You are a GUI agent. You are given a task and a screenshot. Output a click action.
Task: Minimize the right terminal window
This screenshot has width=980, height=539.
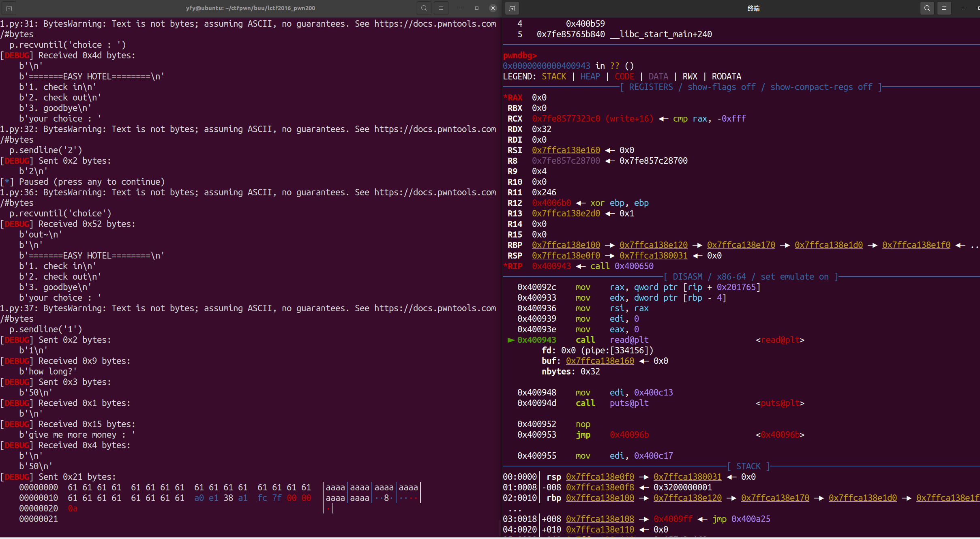pyautogui.click(x=964, y=8)
